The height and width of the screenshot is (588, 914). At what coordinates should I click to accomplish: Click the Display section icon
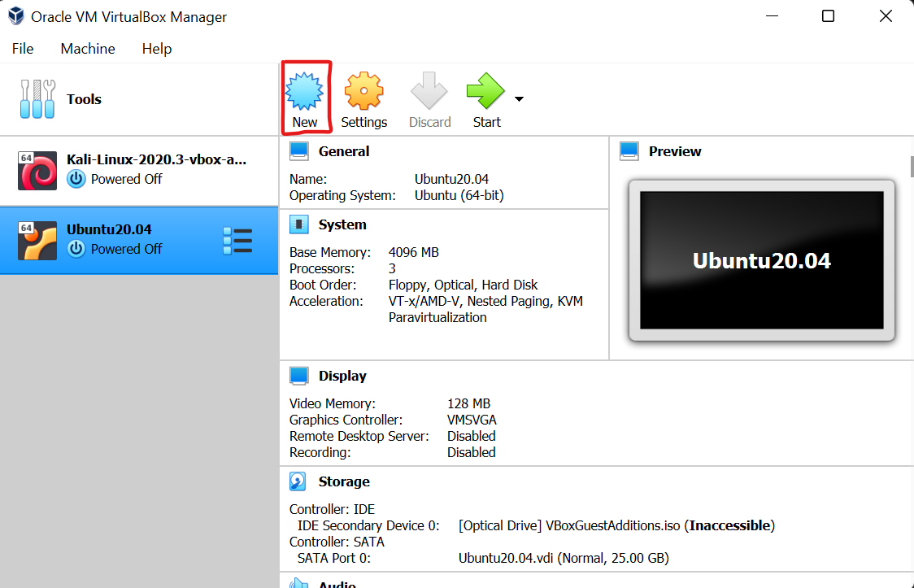point(298,375)
